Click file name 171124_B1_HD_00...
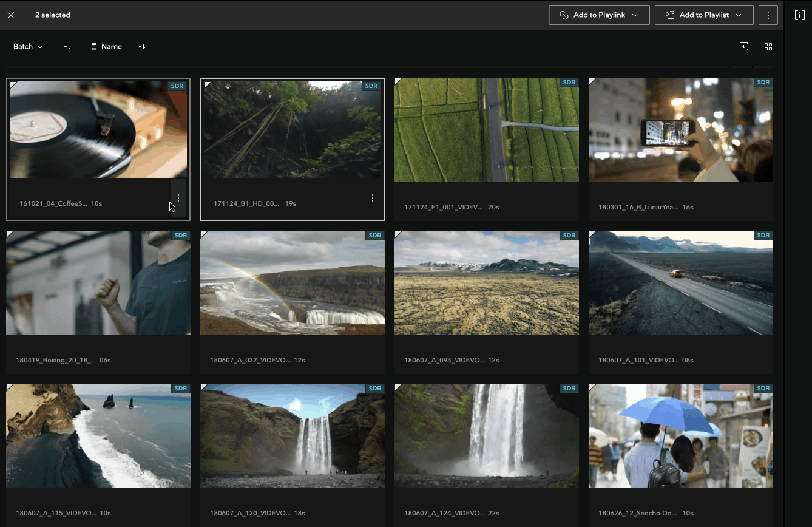812x527 pixels. pos(246,203)
